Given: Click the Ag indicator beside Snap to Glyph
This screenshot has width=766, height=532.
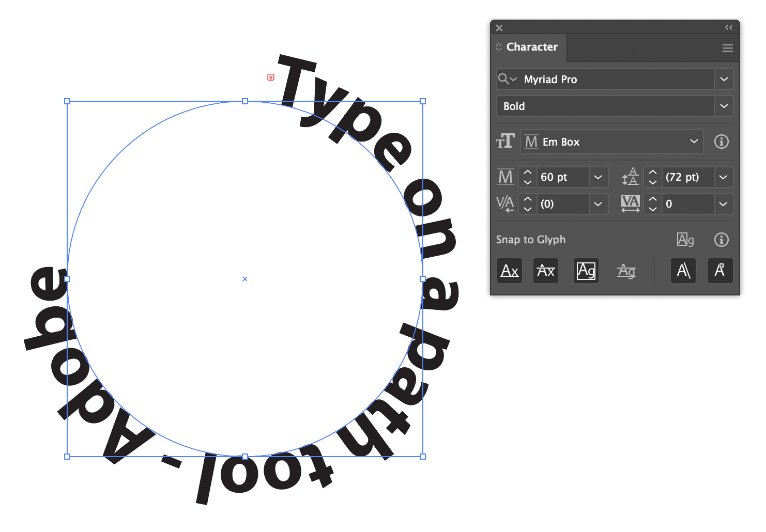Looking at the screenshot, I should [685, 240].
